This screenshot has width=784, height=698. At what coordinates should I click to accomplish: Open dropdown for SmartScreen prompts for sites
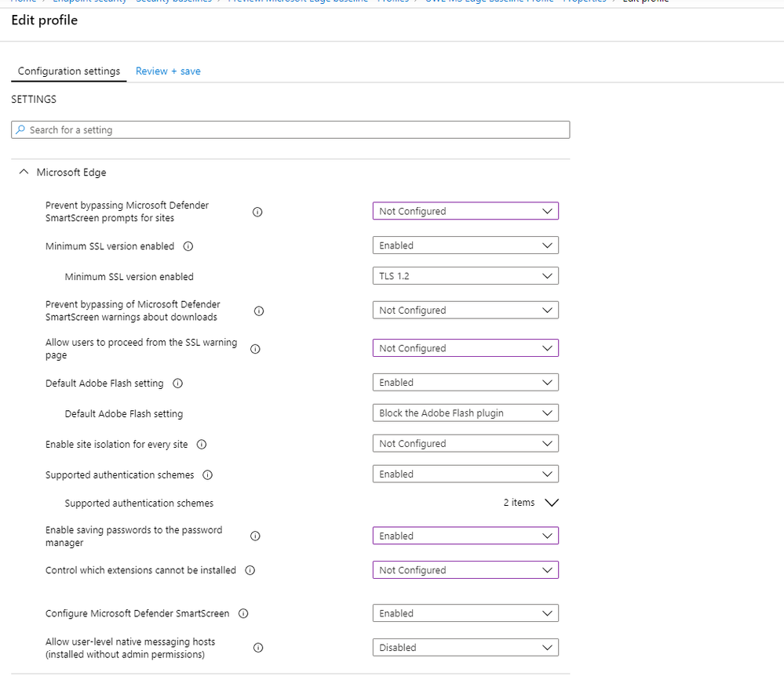pos(465,211)
